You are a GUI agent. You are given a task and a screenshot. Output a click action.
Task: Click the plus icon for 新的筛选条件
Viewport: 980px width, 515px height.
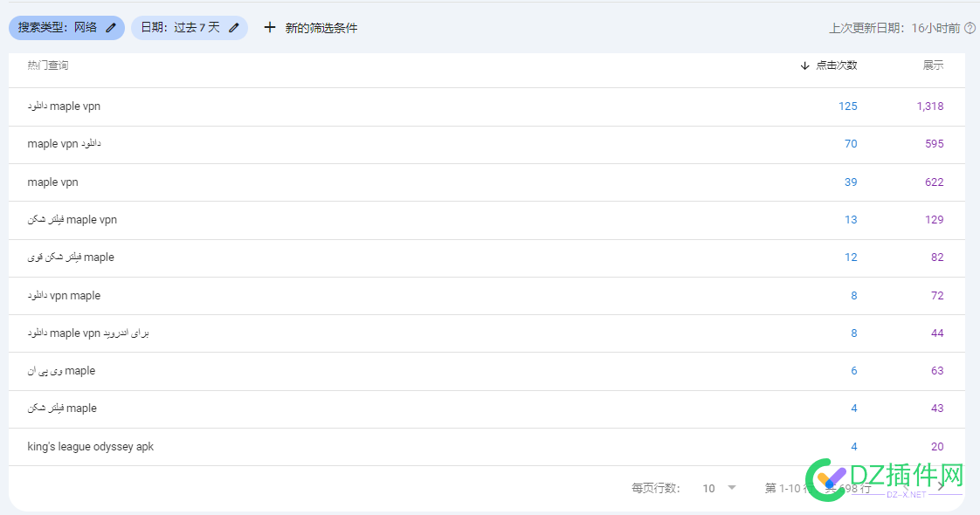coord(269,28)
